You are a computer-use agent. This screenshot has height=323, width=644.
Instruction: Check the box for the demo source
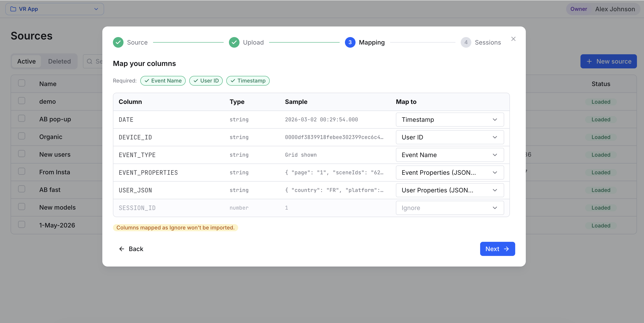[21, 101]
